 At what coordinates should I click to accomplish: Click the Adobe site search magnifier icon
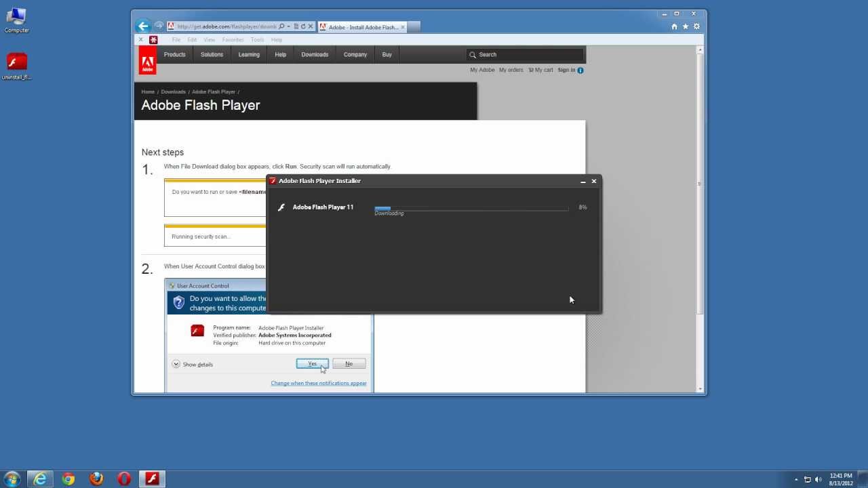pyautogui.click(x=473, y=55)
